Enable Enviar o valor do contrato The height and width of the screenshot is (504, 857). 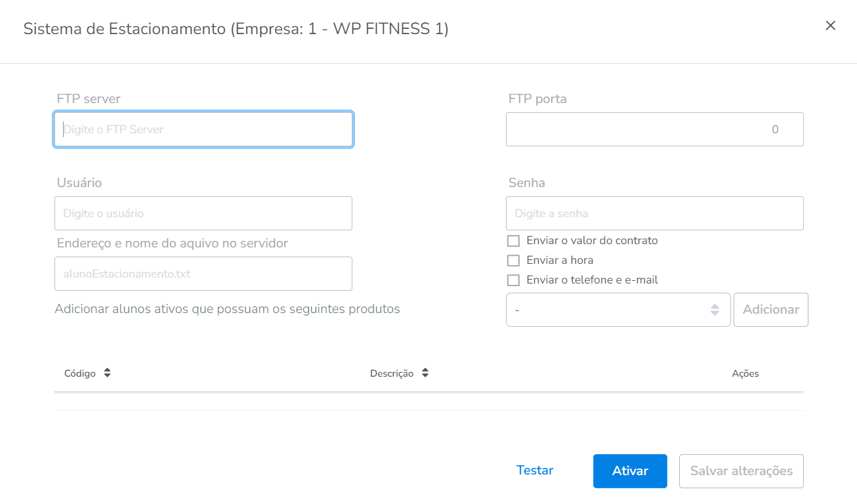pos(513,241)
